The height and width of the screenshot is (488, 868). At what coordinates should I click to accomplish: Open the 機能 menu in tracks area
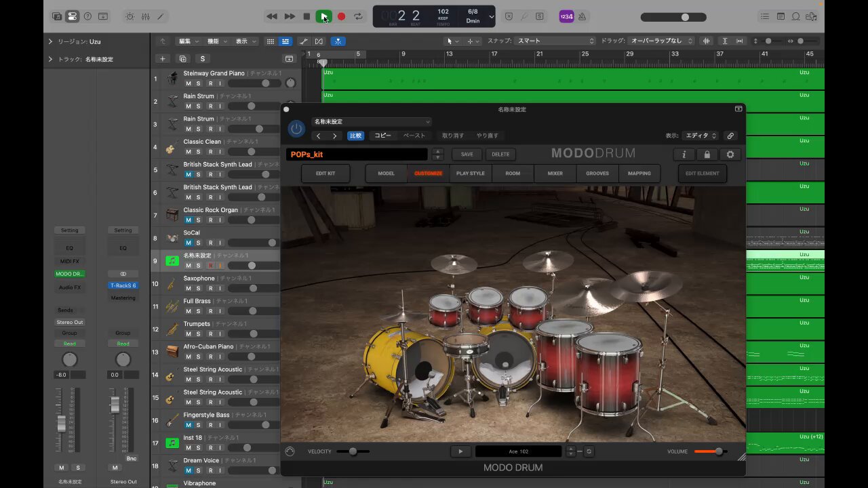(x=216, y=41)
